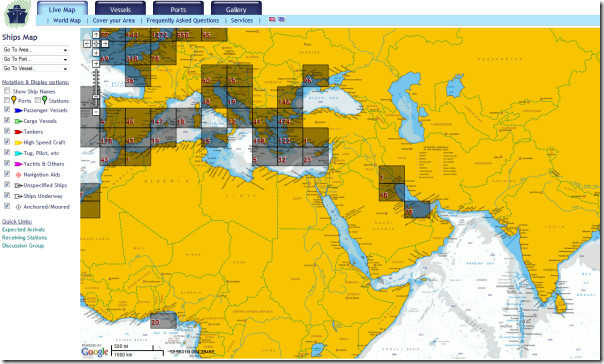Click map grid cell labeled 1272

coord(163,35)
